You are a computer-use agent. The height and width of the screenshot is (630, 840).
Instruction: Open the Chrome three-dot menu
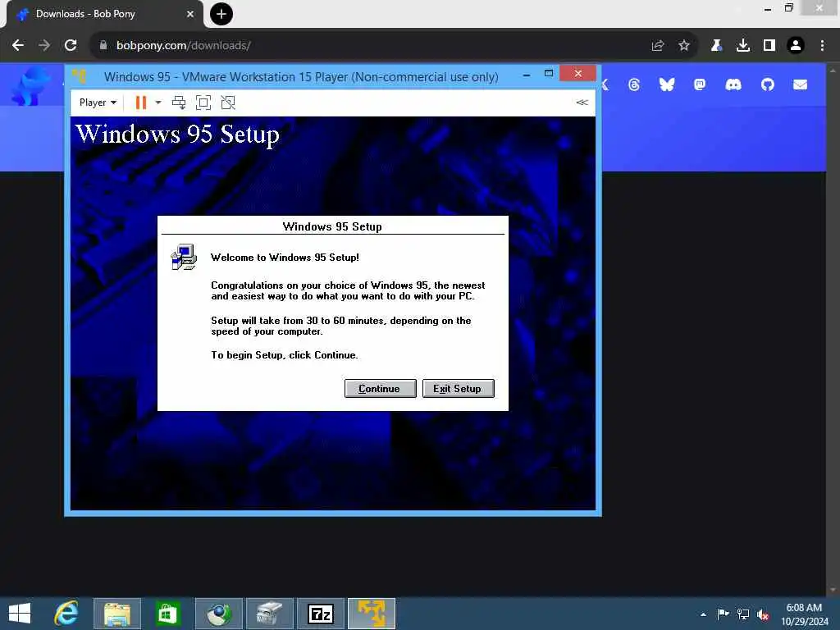point(822,46)
